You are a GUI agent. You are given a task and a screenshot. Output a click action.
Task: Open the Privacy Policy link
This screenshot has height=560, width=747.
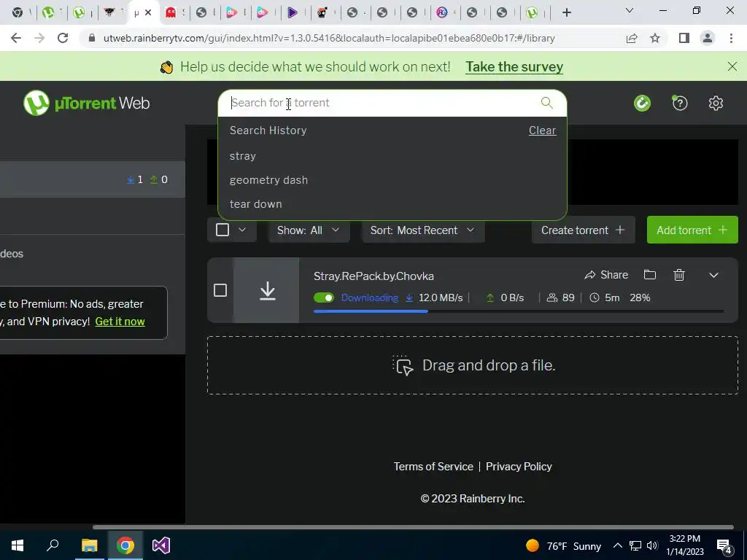tap(519, 466)
